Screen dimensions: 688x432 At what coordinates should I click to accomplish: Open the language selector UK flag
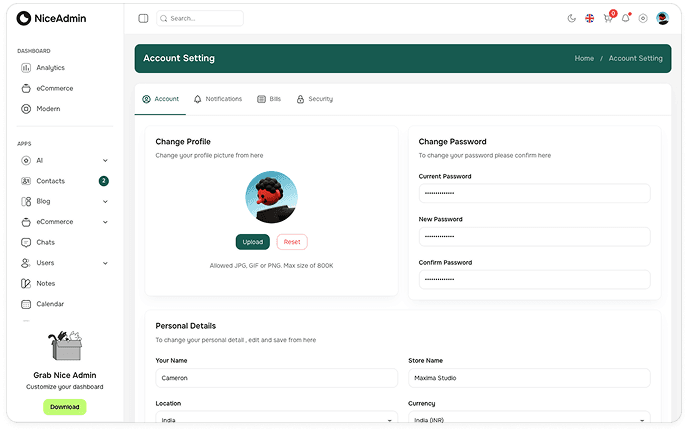[x=589, y=18]
